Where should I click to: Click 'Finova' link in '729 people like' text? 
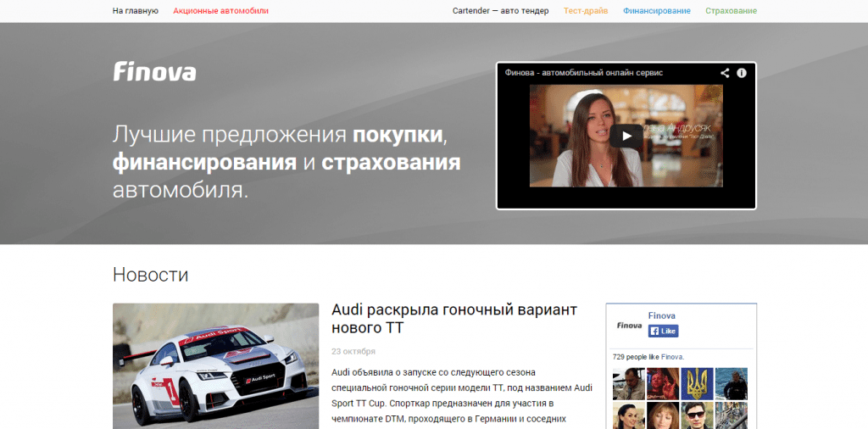[x=671, y=357]
